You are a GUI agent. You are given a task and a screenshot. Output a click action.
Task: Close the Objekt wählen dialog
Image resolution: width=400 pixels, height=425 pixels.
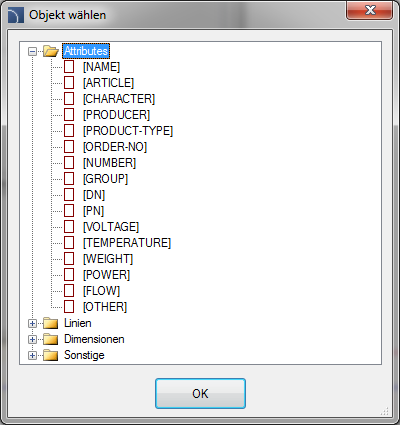click(x=370, y=11)
